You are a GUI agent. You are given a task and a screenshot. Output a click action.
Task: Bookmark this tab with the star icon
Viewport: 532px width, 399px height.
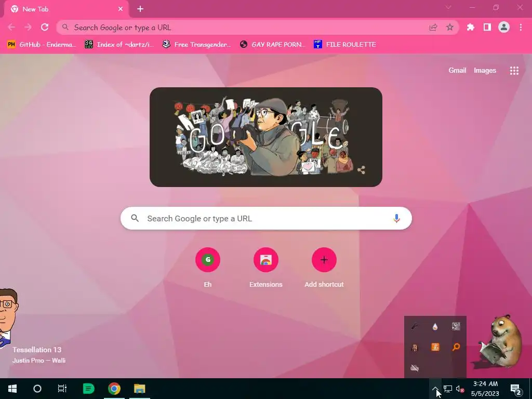click(x=449, y=28)
